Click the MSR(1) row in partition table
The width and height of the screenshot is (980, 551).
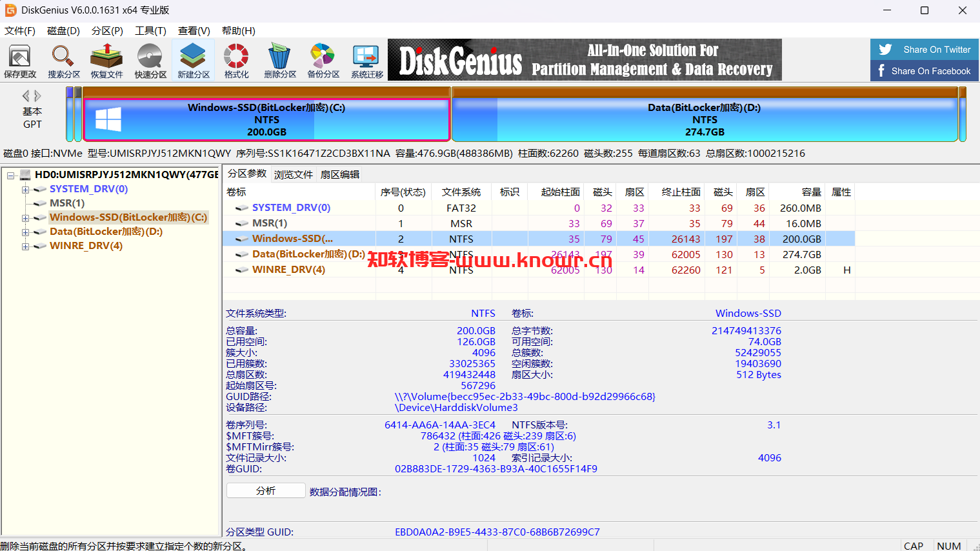[539, 223]
